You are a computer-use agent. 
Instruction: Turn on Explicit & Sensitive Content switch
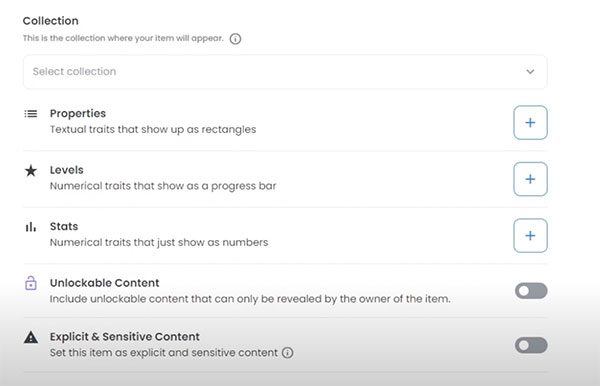531,345
